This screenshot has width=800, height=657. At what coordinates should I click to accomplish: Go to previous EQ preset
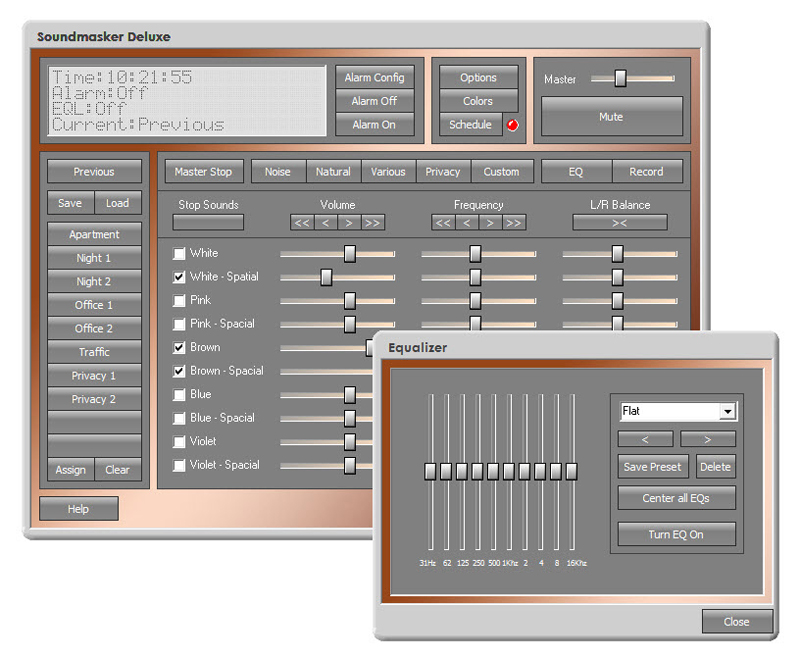click(x=645, y=439)
